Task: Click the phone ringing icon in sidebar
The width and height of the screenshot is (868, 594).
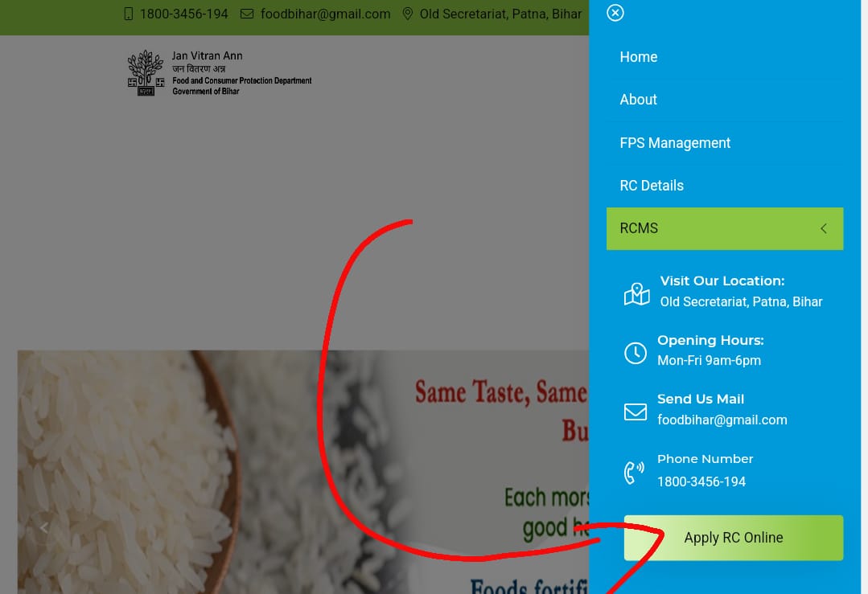Action: [x=634, y=473]
